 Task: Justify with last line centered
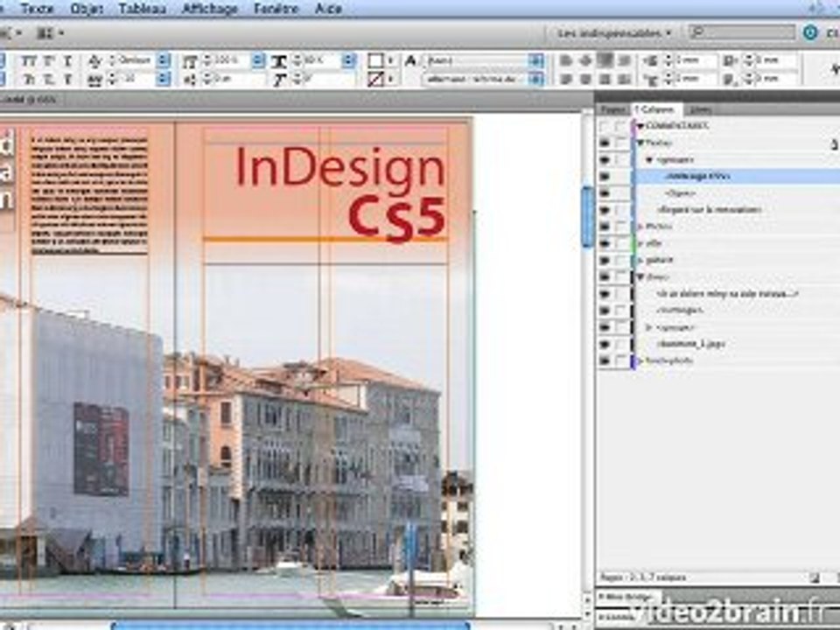[x=585, y=80]
